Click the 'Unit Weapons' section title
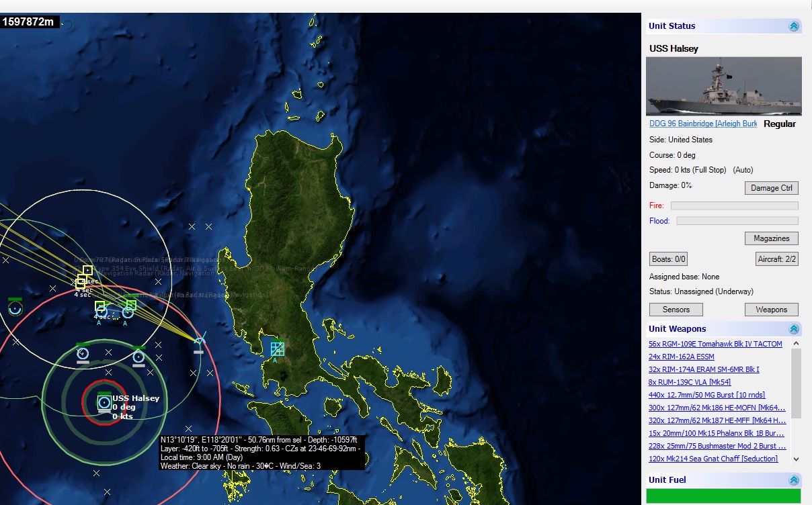 click(677, 329)
